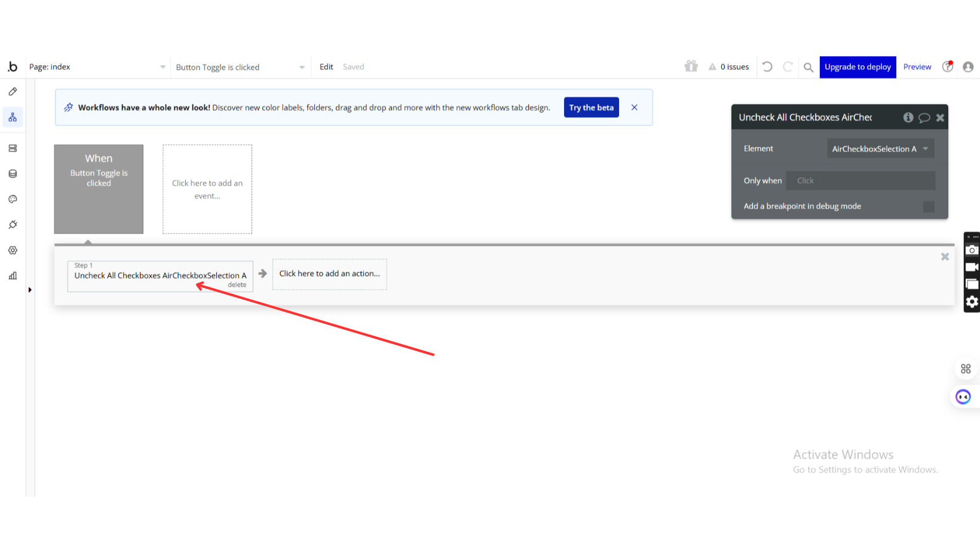
Task: Toggle Add a breakpoint in debug mode checkbox
Action: click(x=929, y=207)
